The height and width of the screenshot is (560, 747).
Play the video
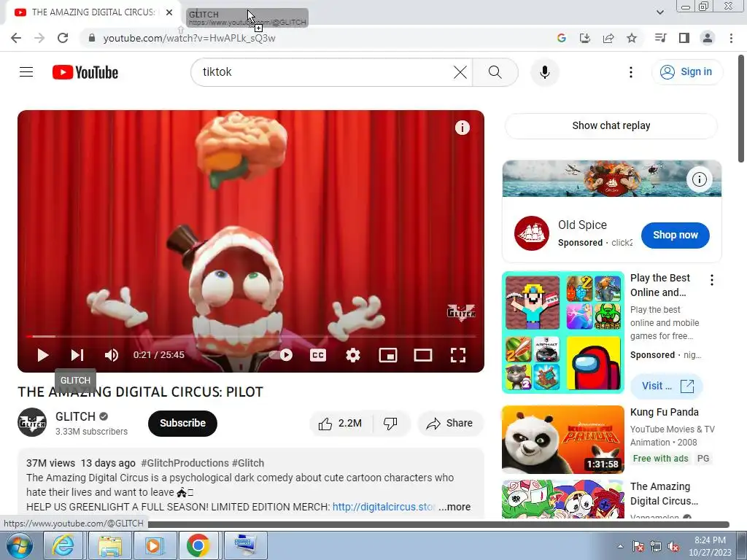[x=42, y=355]
